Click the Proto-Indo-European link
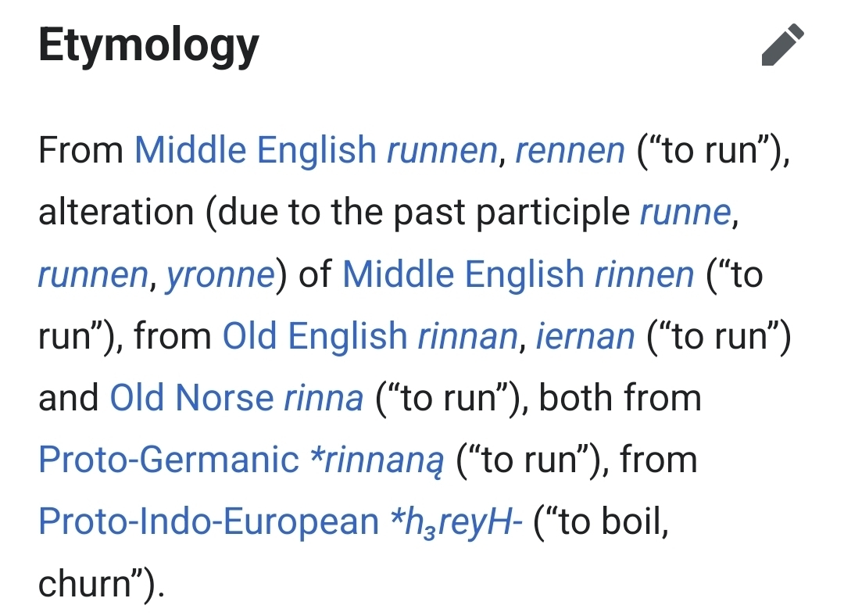This screenshot has width=844, height=616. (x=208, y=521)
